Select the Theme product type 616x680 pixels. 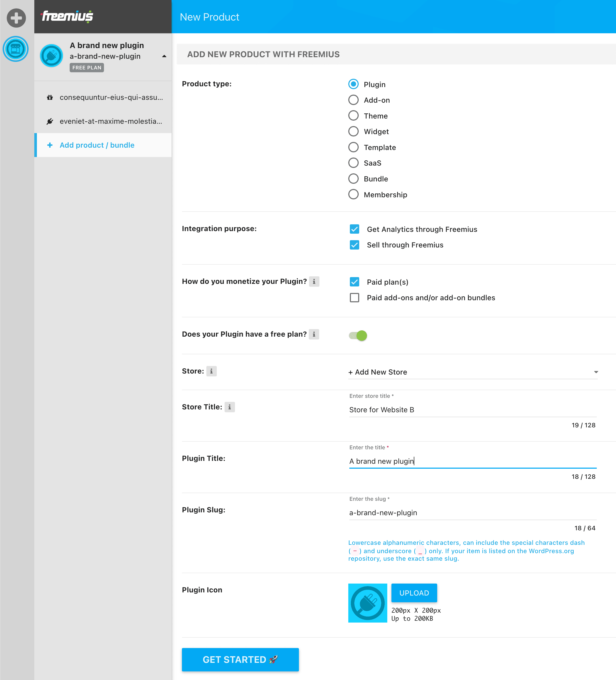click(353, 116)
